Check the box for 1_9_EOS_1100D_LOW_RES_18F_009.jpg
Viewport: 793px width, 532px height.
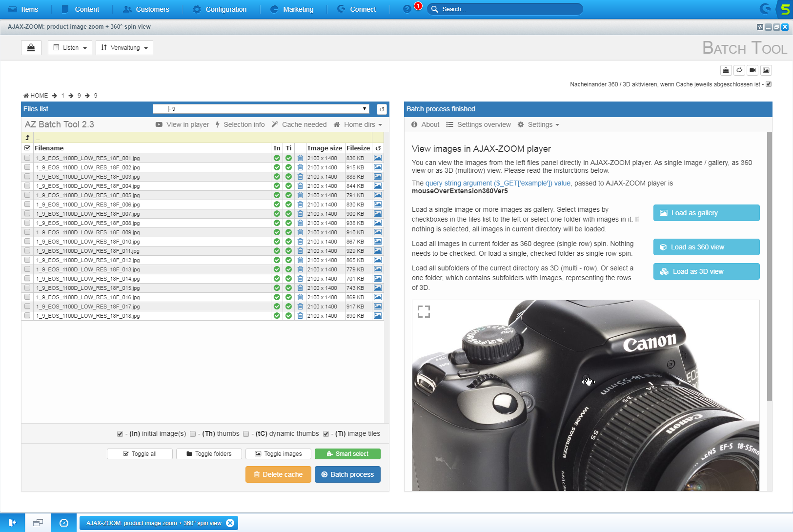[27, 232]
